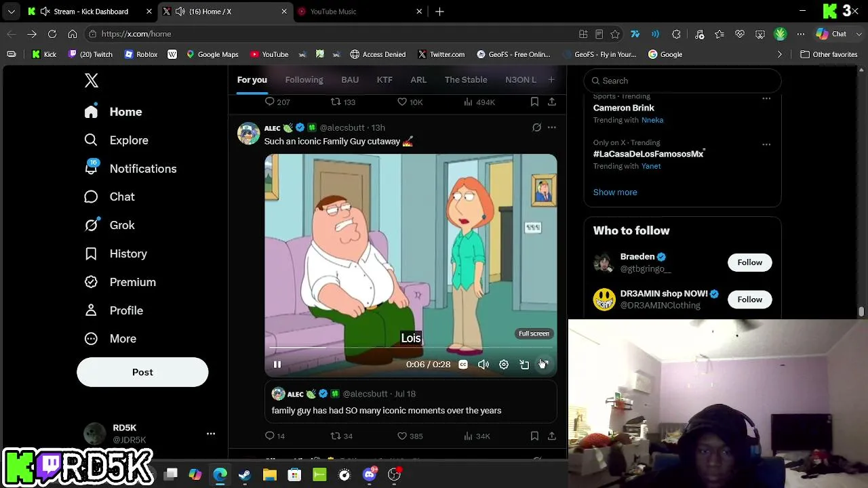View analytics showing 34K views
The image size is (868, 488).
click(x=477, y=436)
